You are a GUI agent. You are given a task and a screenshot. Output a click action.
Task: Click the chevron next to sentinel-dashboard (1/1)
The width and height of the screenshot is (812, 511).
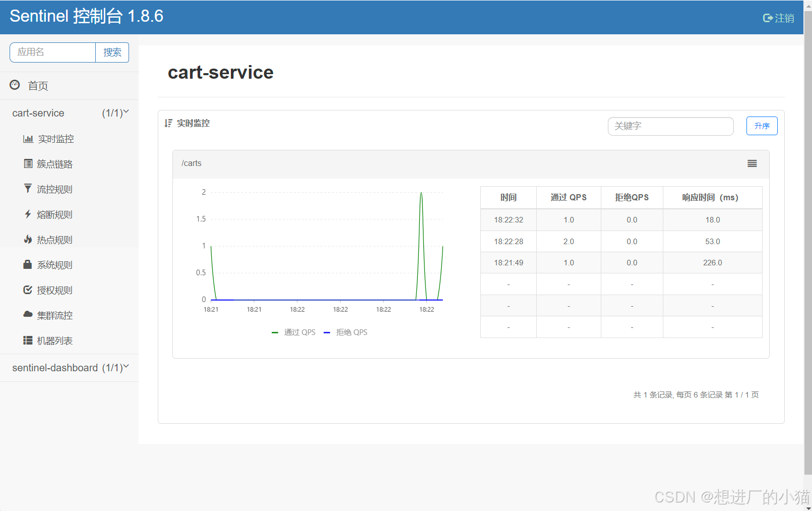click(x=126, y=366)
